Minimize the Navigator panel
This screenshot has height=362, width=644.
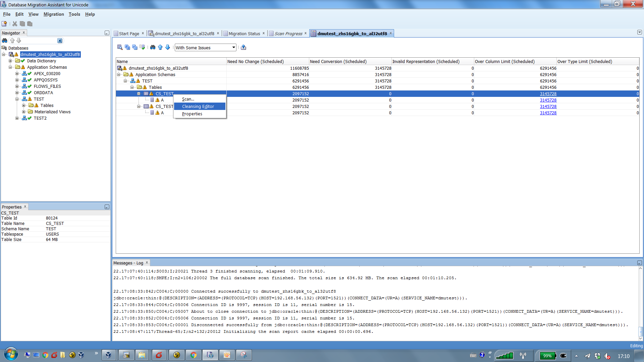[107, 33]
